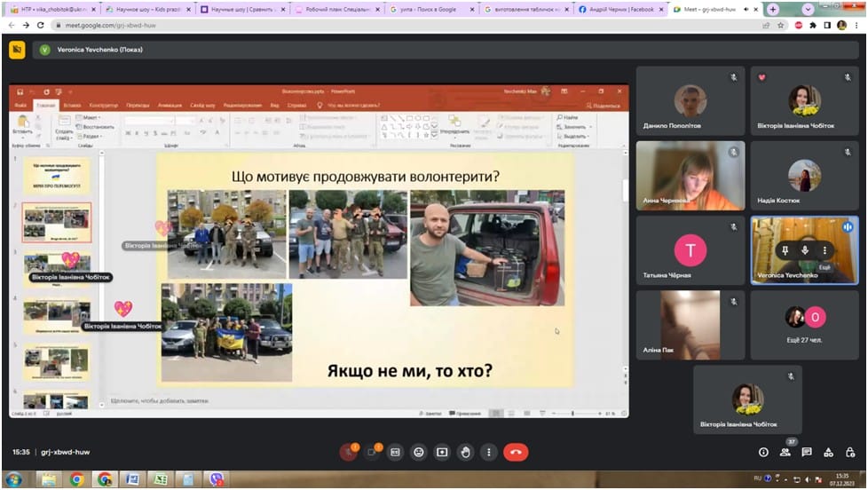Raise hand in the meeting
Viewport: 868px width, 490px height.
click(x=465, y=452)
